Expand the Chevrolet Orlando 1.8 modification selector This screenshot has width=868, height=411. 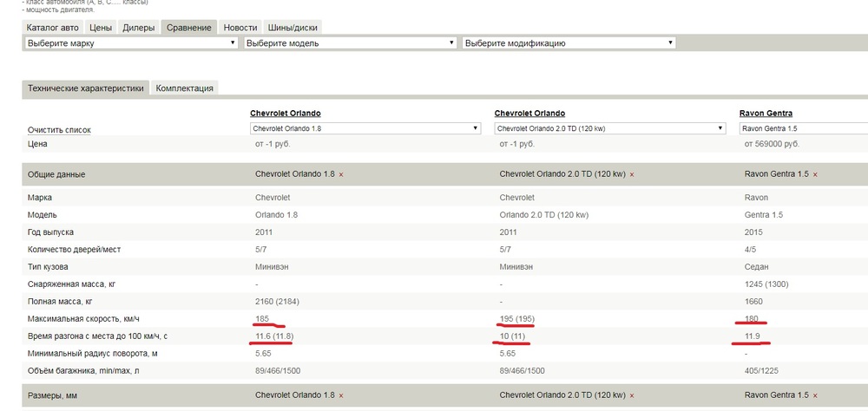tap(365, 128)
